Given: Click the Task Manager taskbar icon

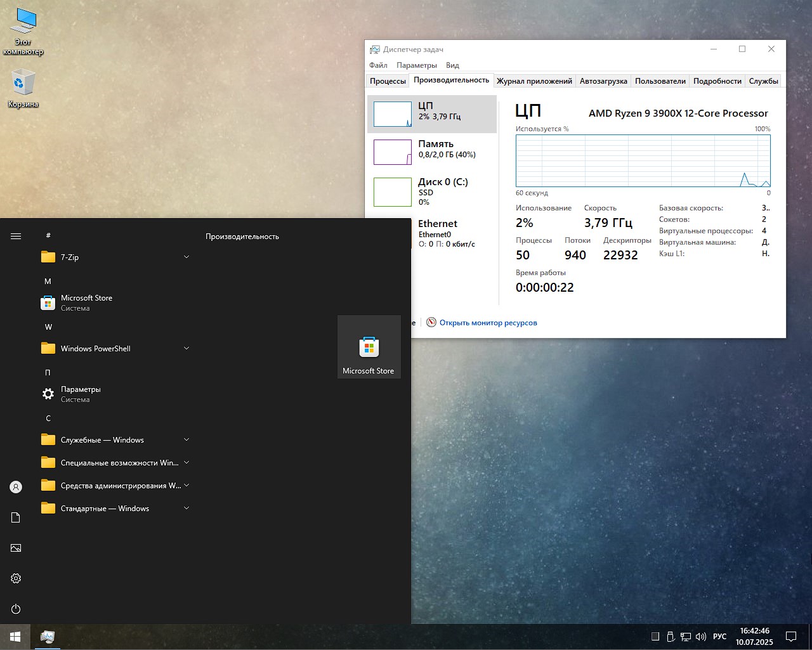Looking at the screenshot, I should (x=47, y=637).
